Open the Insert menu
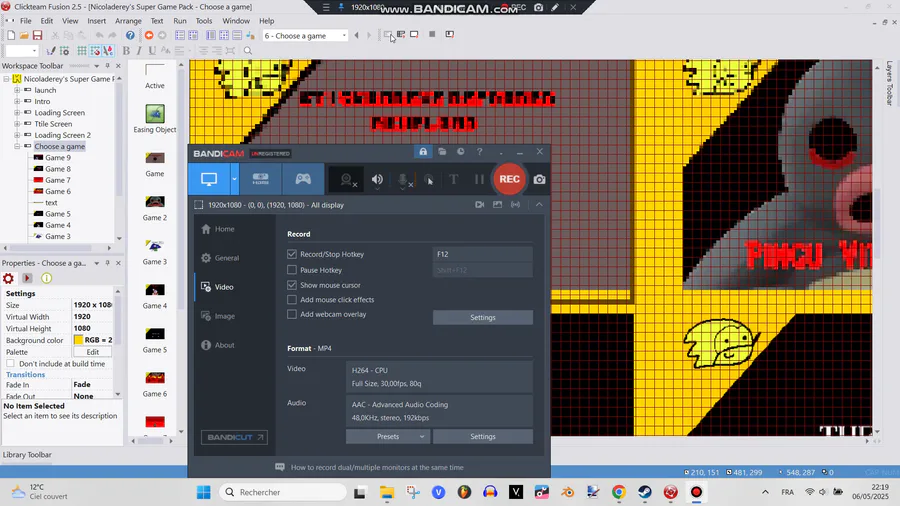Viewport: 900px width, 506px height. pos(96,21)
